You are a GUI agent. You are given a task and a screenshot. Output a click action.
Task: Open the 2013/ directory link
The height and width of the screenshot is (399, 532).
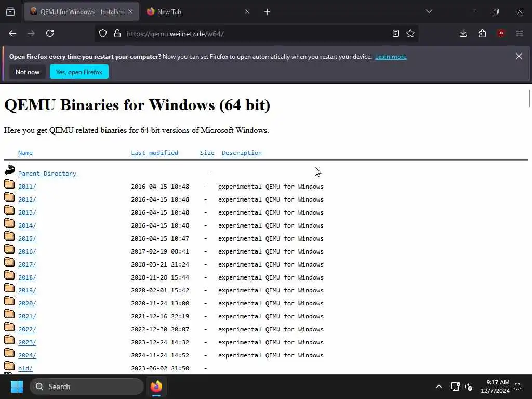[27, 212]
